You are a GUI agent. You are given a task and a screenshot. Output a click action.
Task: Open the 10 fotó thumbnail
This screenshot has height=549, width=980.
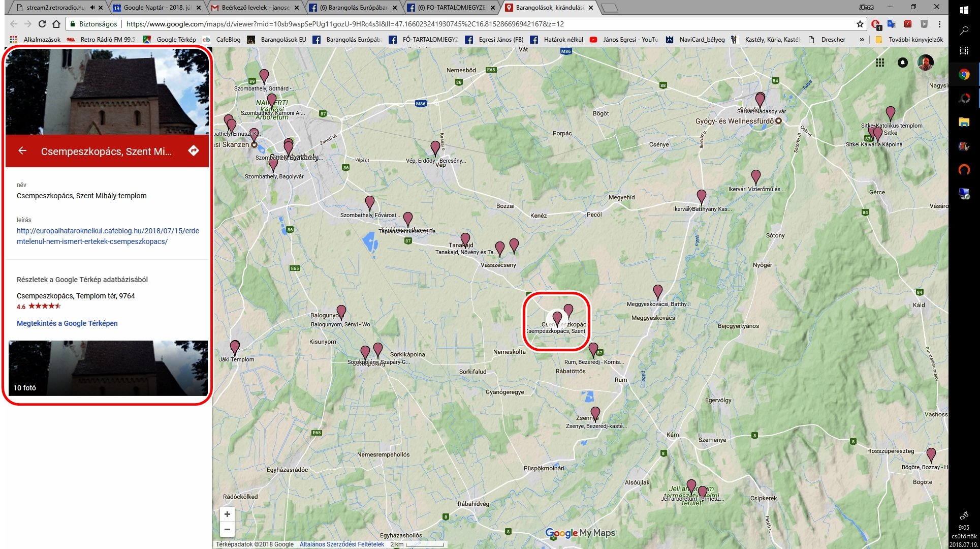pyautogui.click(x=108, y=368)
